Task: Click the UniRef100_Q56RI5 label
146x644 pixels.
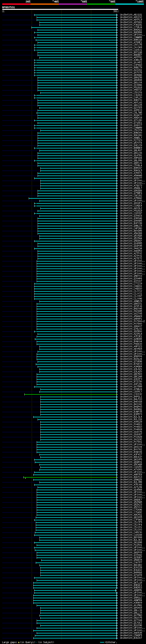Action: tap(131, 560)
